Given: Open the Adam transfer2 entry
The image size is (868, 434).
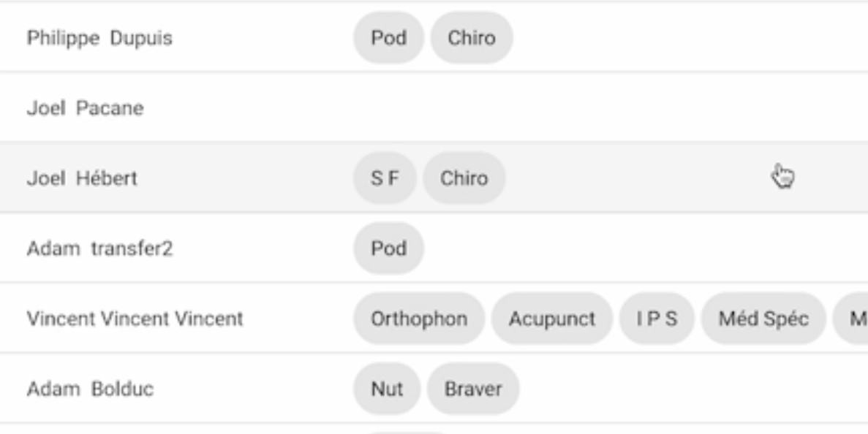Looking at the screenshot, I should coord(434,248).
